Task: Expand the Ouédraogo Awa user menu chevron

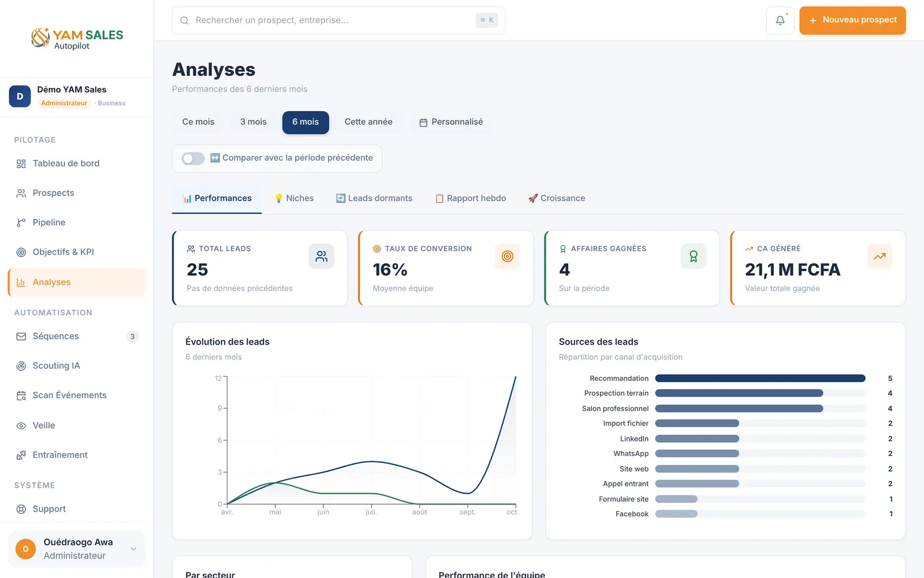Action: click(x=133, y=549)
